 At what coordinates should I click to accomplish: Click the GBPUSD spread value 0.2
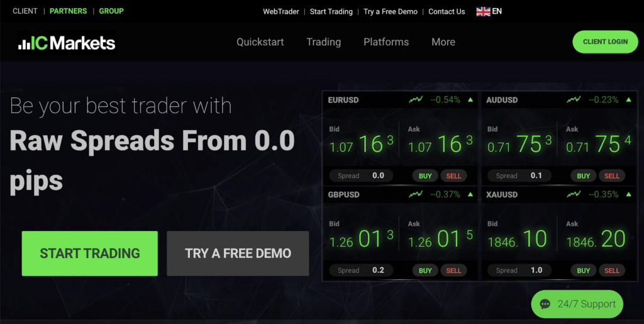pos(378,270)
